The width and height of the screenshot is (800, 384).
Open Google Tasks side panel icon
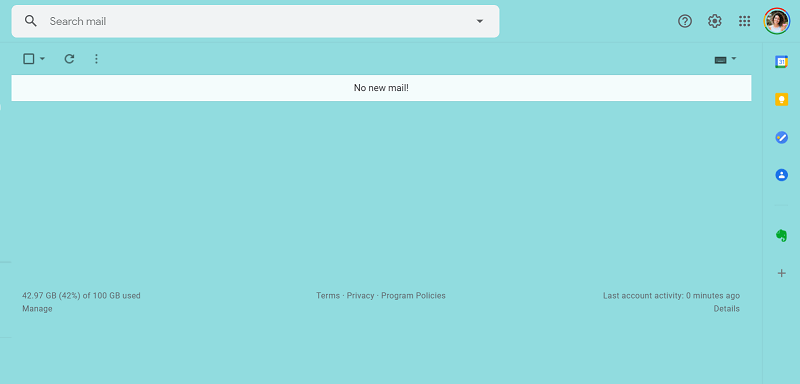click(x=781, y=137)
